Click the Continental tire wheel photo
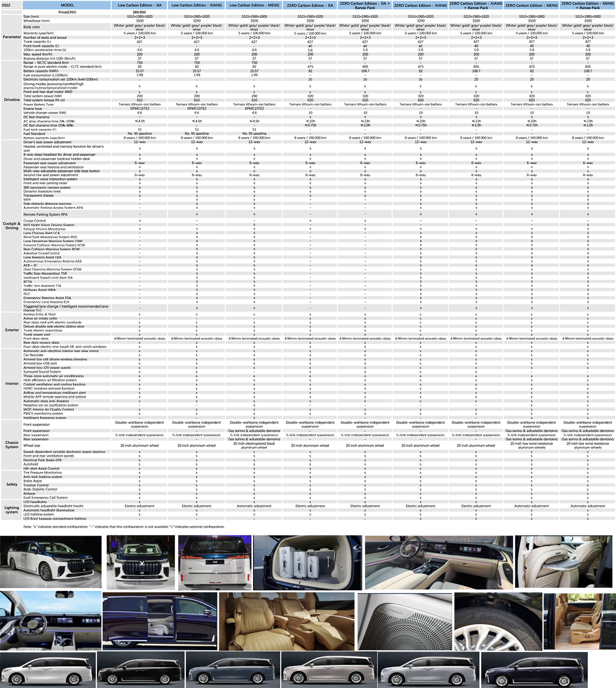 [497, 621]
